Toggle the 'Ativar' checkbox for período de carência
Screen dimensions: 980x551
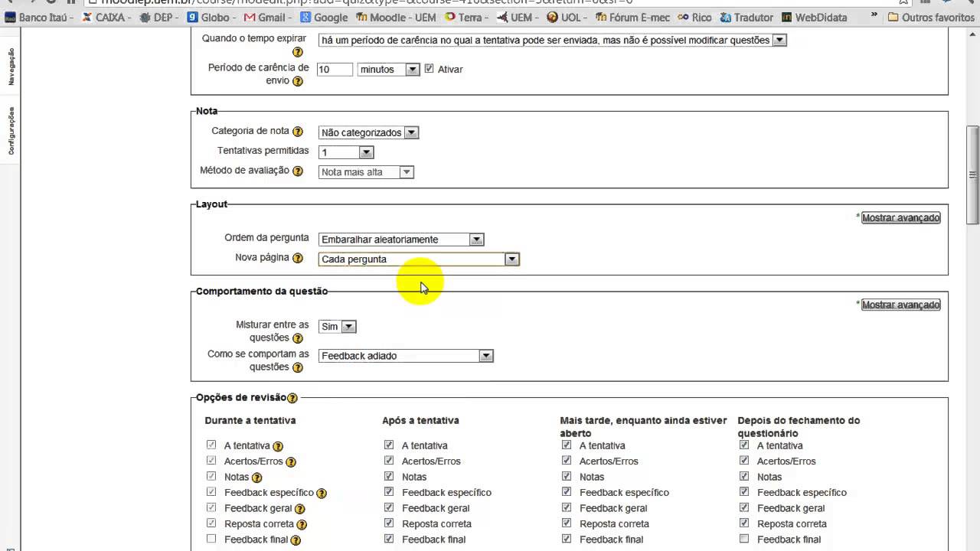(x=429, y=68)
